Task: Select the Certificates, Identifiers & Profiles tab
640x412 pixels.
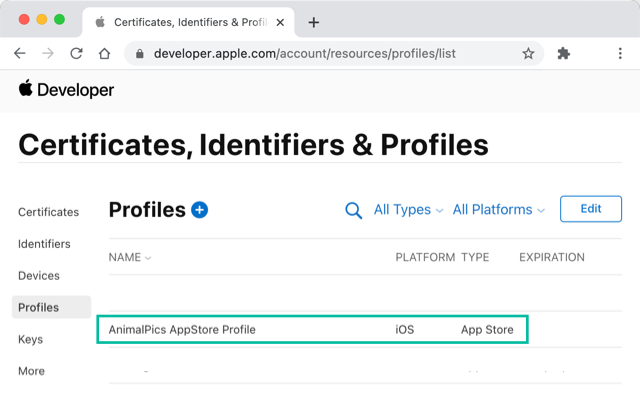Action: tap(188, 22)
